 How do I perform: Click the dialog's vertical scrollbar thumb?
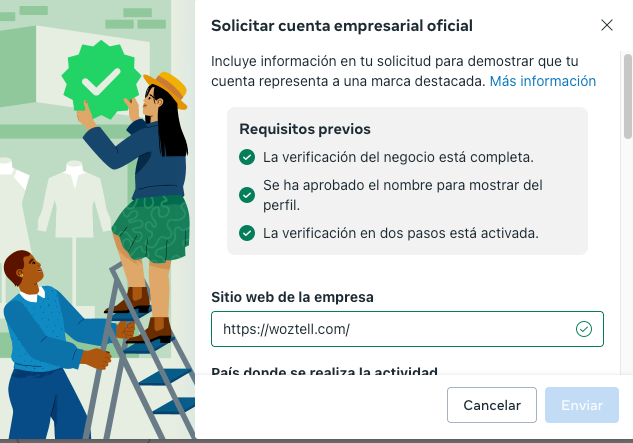click(628, 96)
